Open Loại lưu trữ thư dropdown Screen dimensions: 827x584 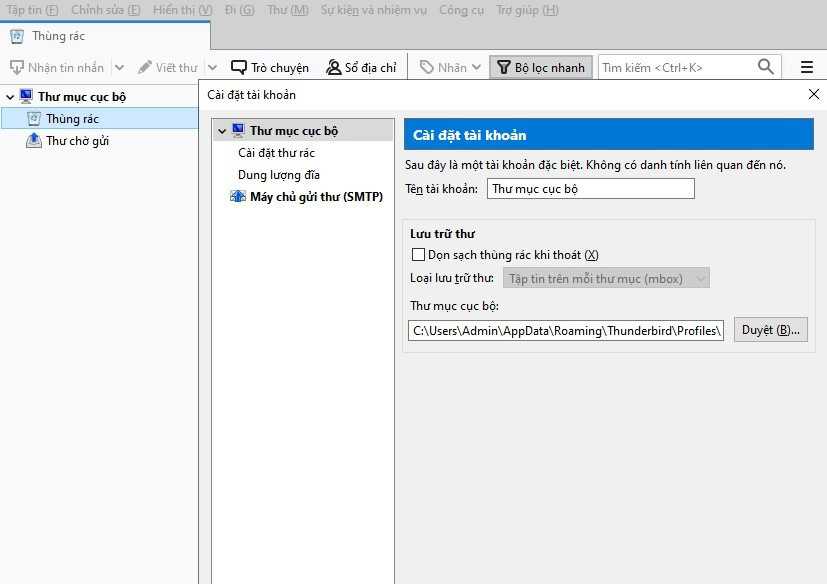[x=606, y=279]
